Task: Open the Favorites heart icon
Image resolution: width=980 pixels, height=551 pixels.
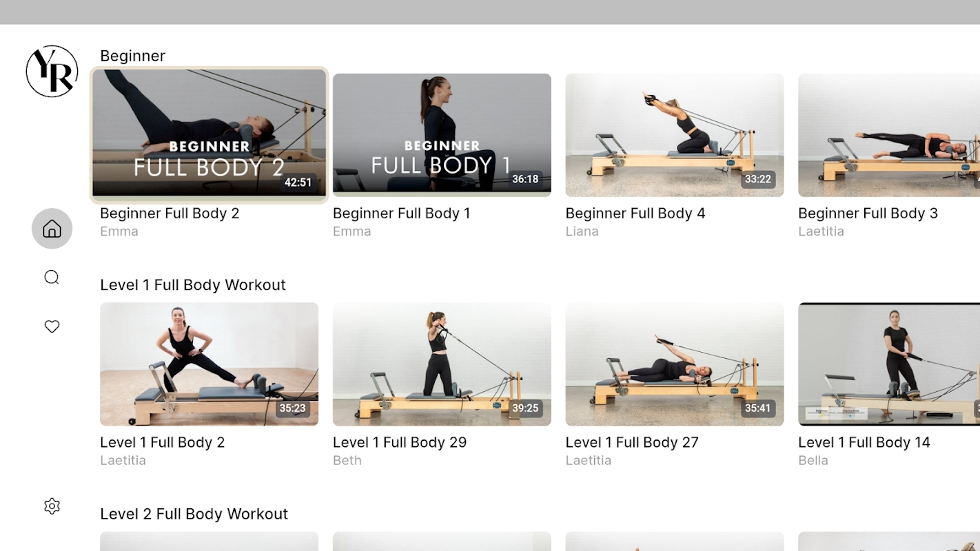Action: 52,326
